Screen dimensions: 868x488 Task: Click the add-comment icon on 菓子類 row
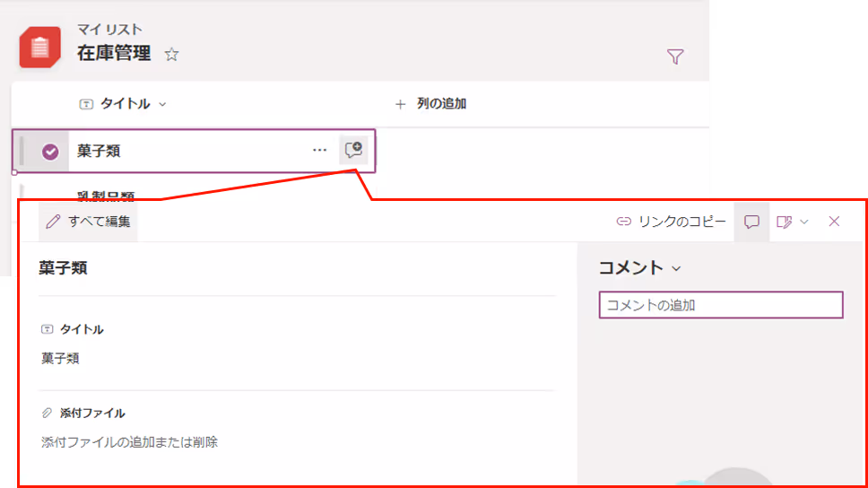tap(353, 150)
